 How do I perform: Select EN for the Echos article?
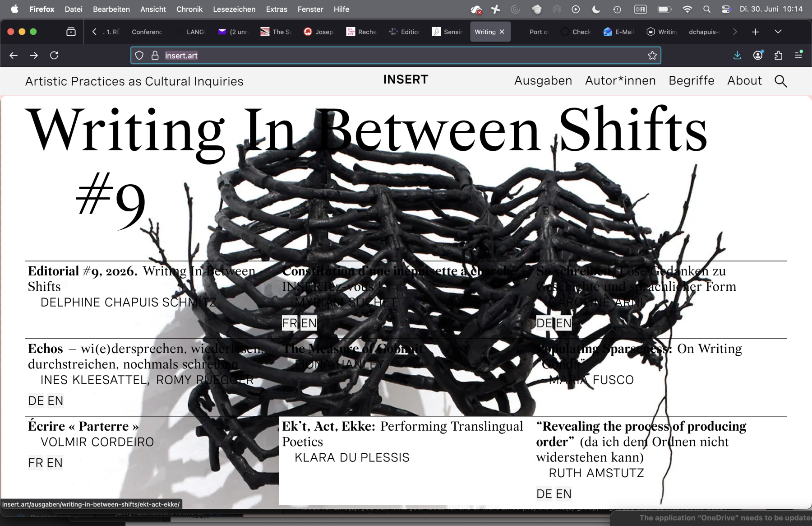click(55, 401)
